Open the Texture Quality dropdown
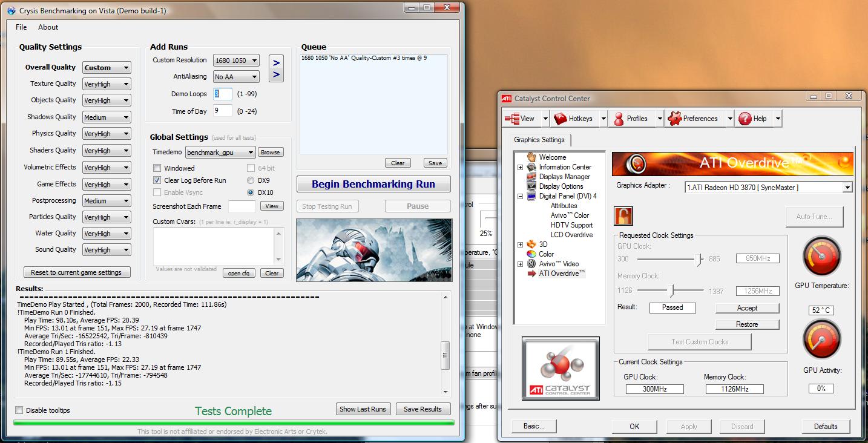Image resolution: width=868 pixels, height=443 pixels. point(107,84)
